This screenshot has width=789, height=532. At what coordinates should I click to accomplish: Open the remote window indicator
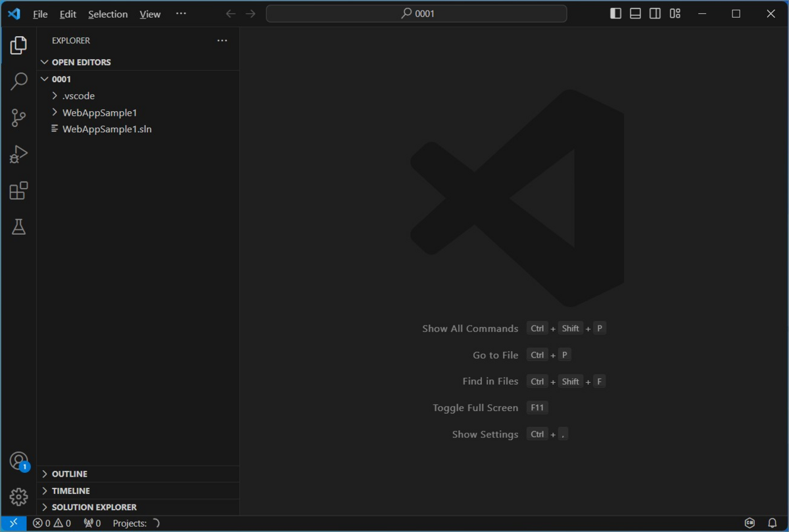coord(14,523)
